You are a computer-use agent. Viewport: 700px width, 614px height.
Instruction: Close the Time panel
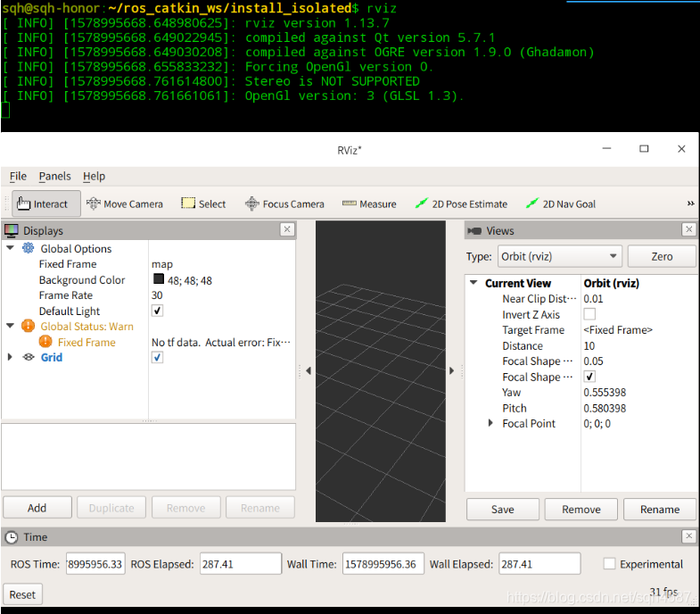[688, 535]
